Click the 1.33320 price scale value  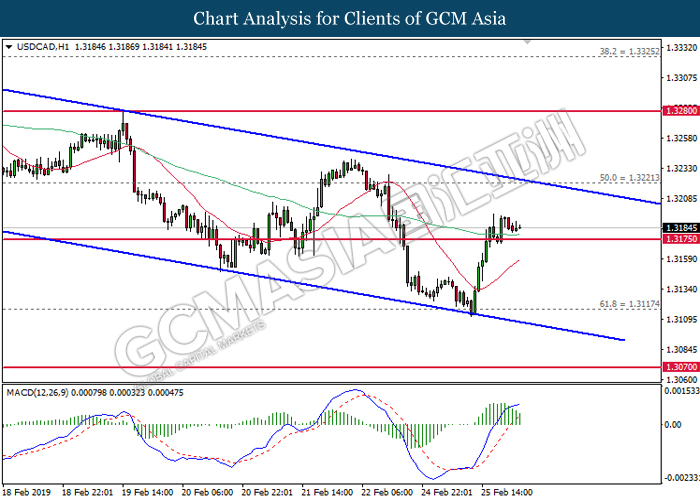pyautogui.click(x=682, y=48)
